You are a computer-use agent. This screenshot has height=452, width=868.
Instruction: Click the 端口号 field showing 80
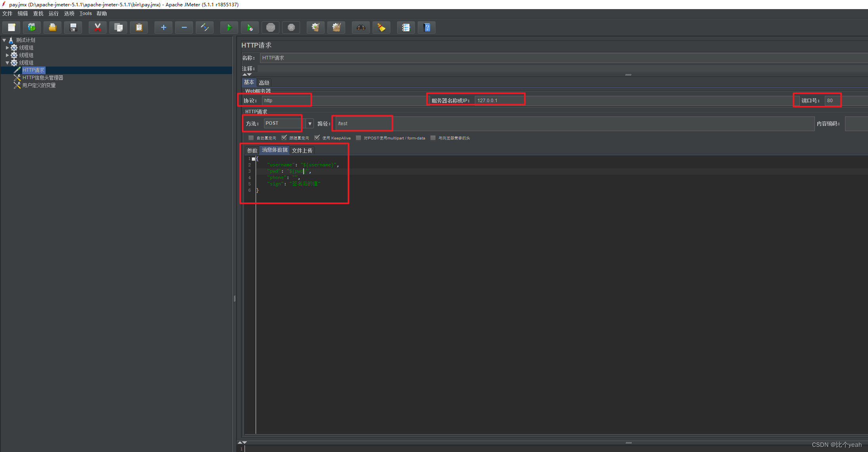(x=846, y=101)
